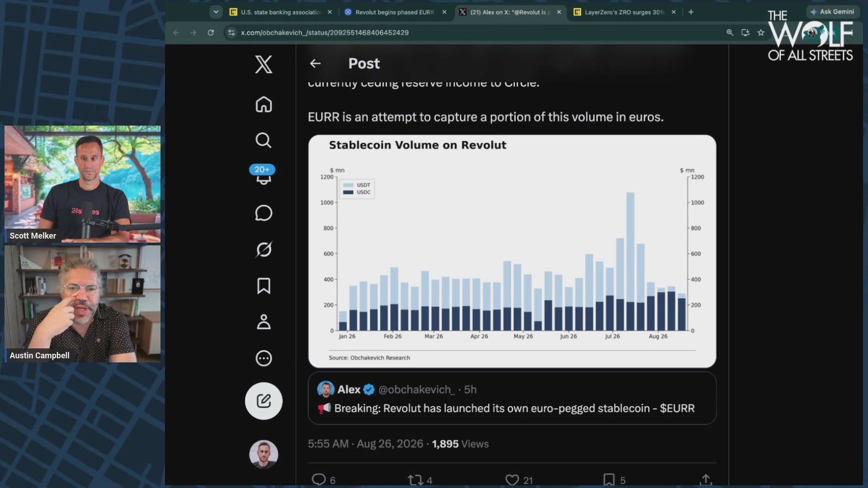
Task: Open the account avatar menu in the X sidebar
Action: [264, 454]
